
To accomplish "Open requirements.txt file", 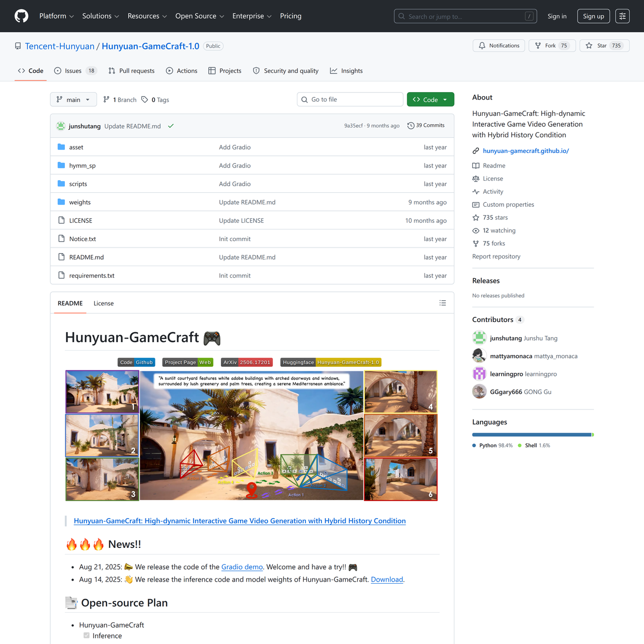I will [92, 276].
